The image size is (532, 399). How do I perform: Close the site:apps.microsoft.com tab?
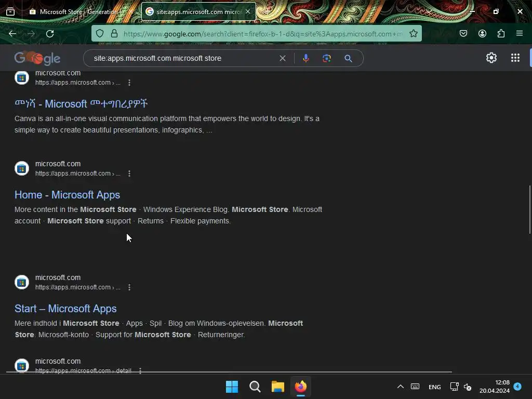click(x=248, y=11)
